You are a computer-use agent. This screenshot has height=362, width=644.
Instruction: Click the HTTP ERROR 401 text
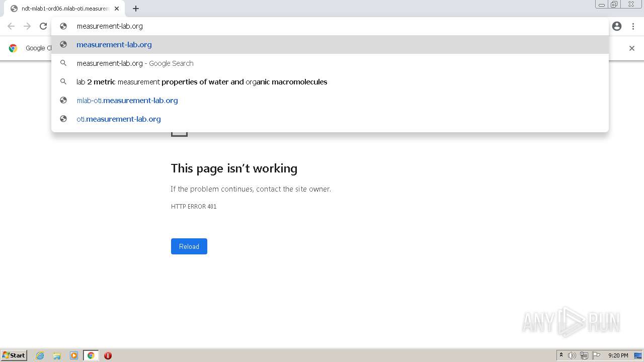click(x=194, y=207)
